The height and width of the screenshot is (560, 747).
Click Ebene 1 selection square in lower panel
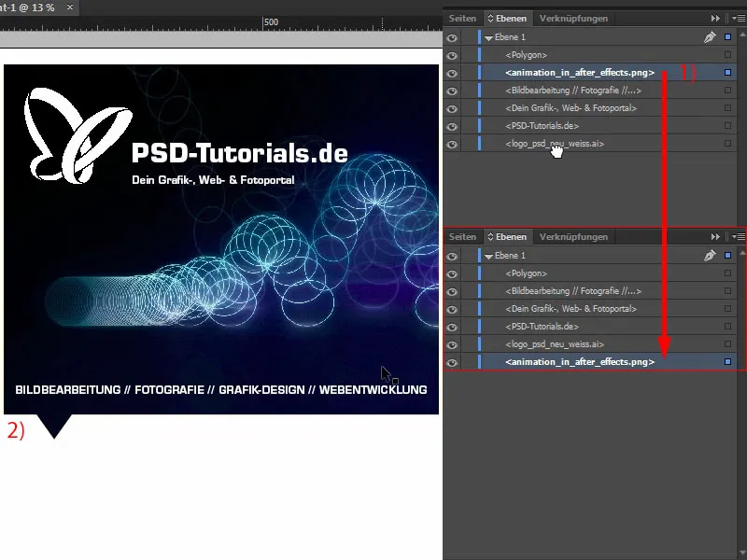[x=727, y=255]
